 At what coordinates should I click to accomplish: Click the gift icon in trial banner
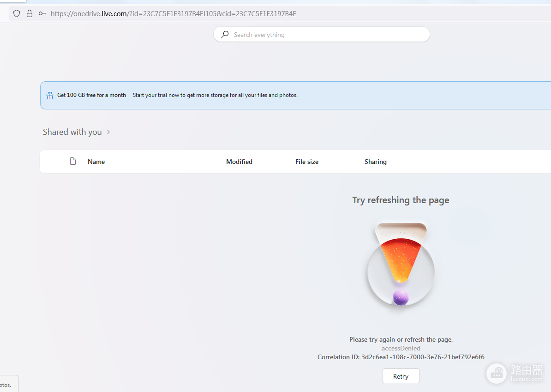click(50, 95)
